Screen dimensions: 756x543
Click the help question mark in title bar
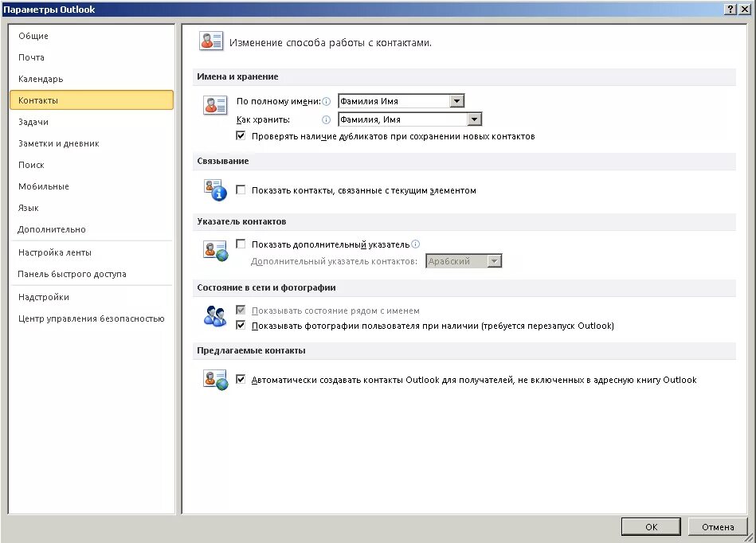(731, 9)
